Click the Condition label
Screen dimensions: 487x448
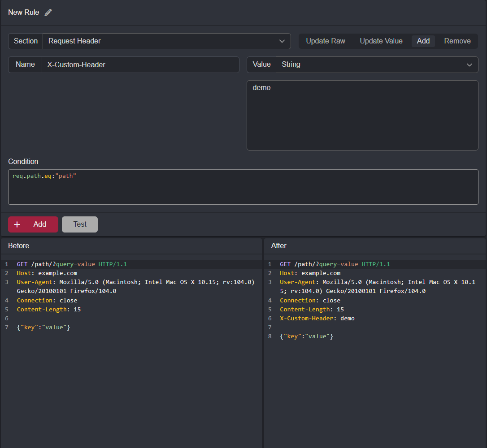pyautogui.click(x=23, y=162)
